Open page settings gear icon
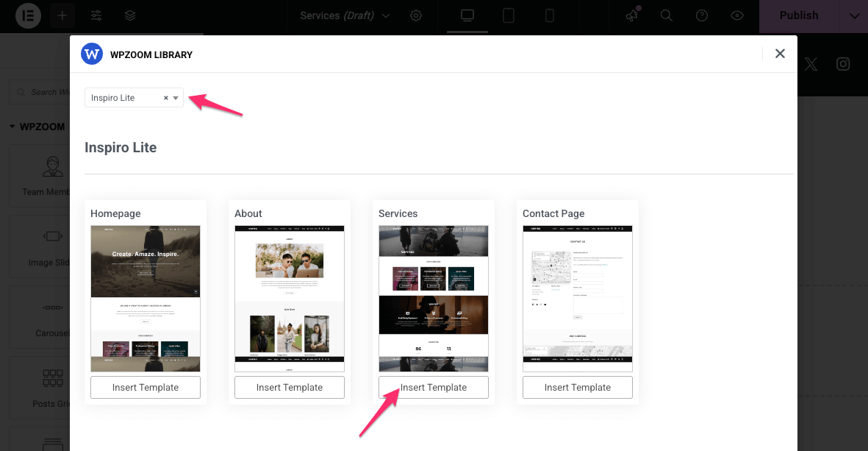The width and height of the screenshot is (868, 451). click(416, 15)
